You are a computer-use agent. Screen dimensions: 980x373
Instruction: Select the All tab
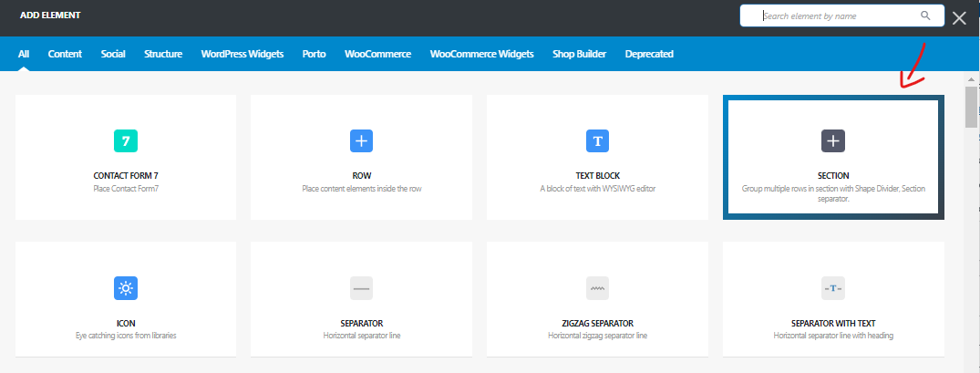pos(24,54)
